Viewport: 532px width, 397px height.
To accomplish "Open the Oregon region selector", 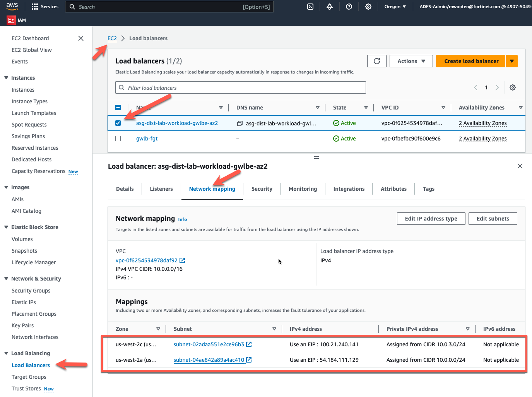I will [x=395, y=7].
